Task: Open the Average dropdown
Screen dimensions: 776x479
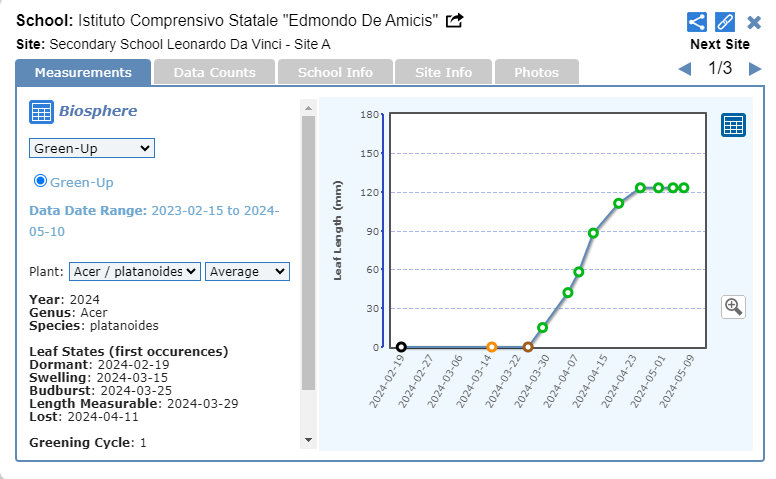Action: pyautogui.click(x=247, y=271)
